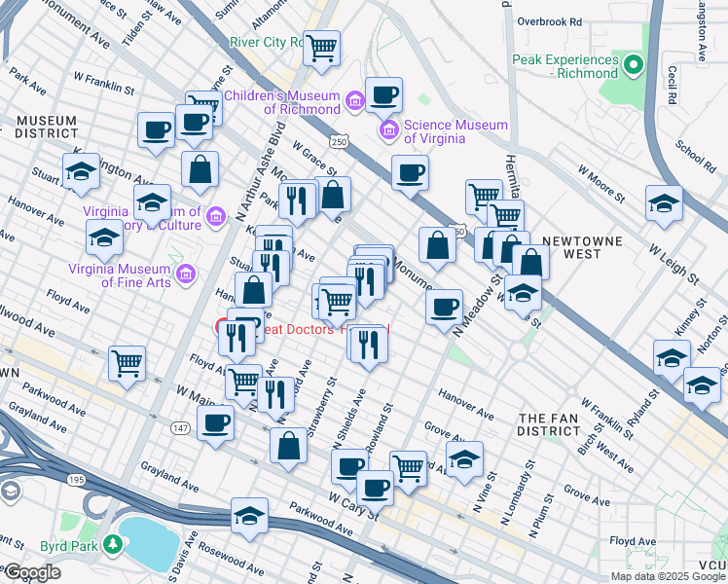Click the route 195 highway shield
This screenshot has width=728, height=584.
tap(76, 480)
